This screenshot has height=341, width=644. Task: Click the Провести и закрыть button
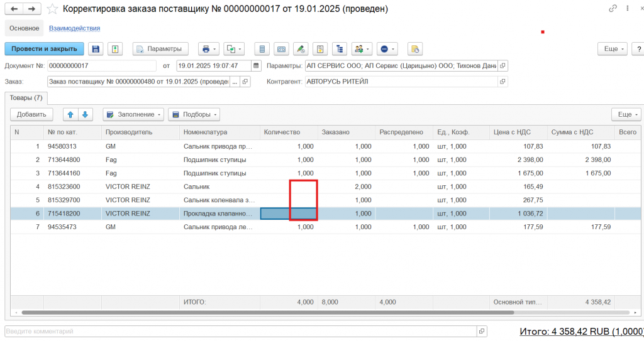tap(44, 49)
